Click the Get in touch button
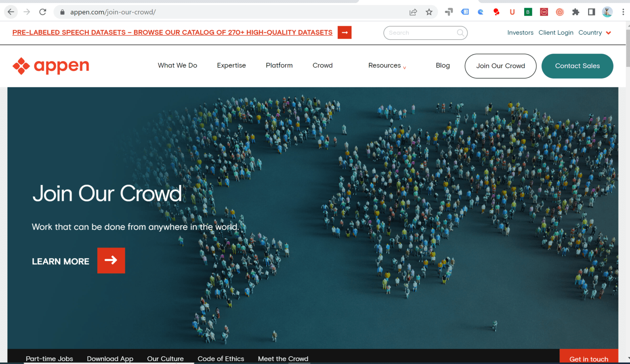 click(589, 357)
